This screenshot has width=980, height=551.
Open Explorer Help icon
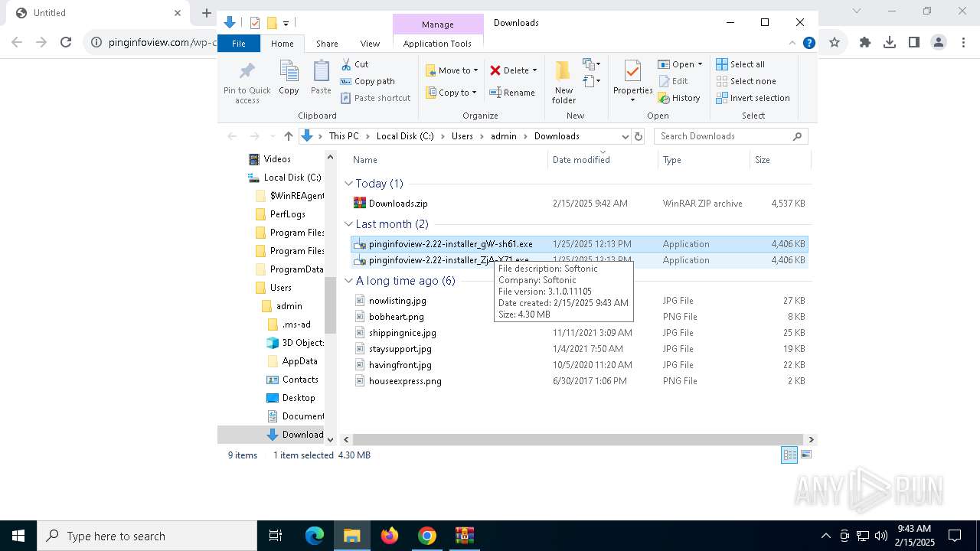click(808, 43)
